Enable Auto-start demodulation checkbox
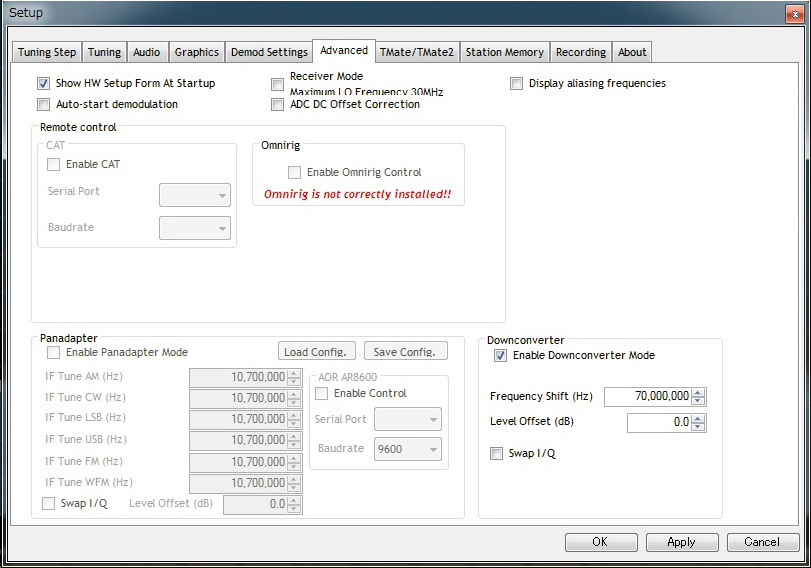Image resolution: width=811 pixels, height=568 pixels. 43,104
